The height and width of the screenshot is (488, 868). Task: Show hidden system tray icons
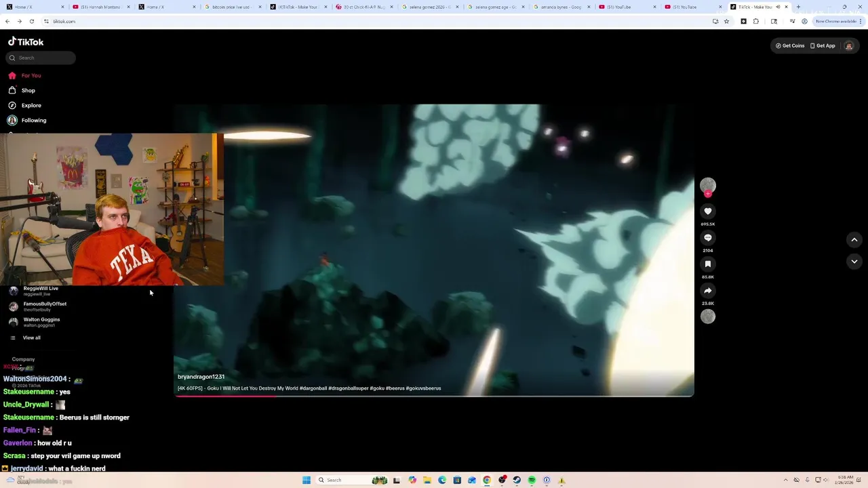pyautogui.click(x=786, y=480)
